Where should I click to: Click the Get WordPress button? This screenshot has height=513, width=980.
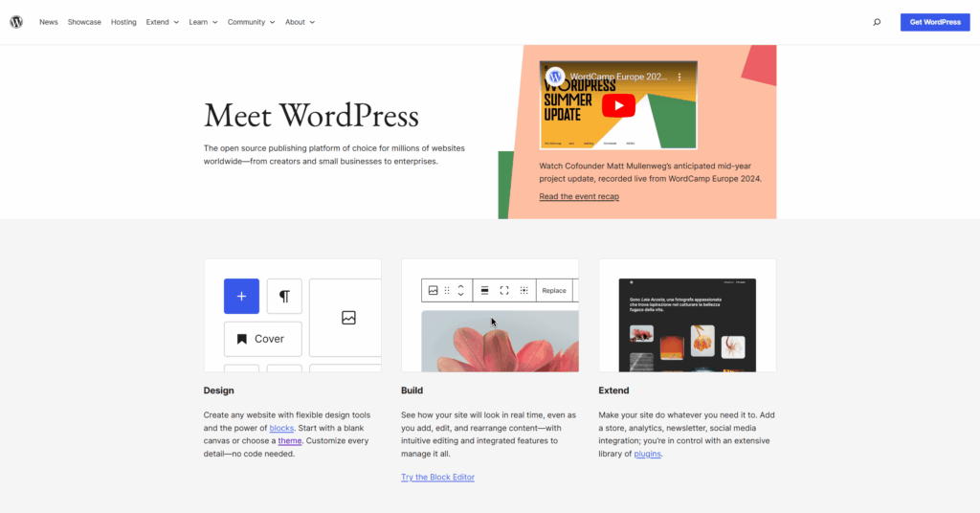(934, 22)
